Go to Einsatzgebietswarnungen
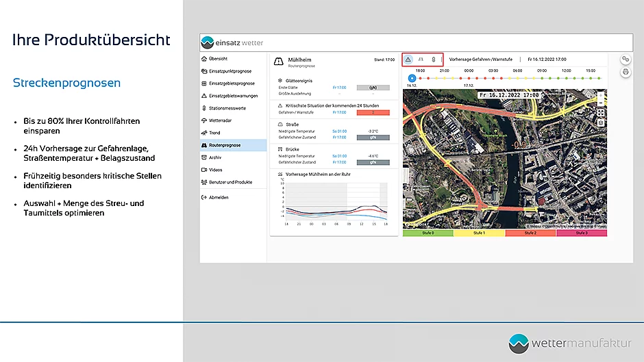 point(233,96)
